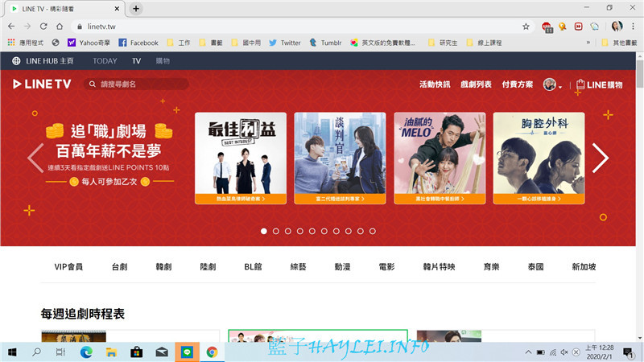Open the Mail app from taskbar
The width and height of the screenshot is (644, 362).
pos(162,352)
